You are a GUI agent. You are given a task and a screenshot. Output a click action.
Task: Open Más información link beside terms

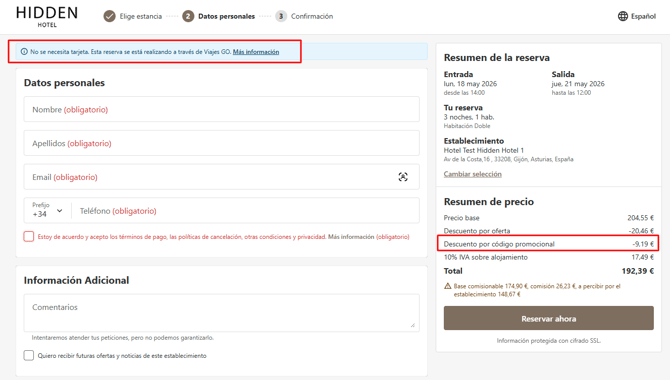351,237
